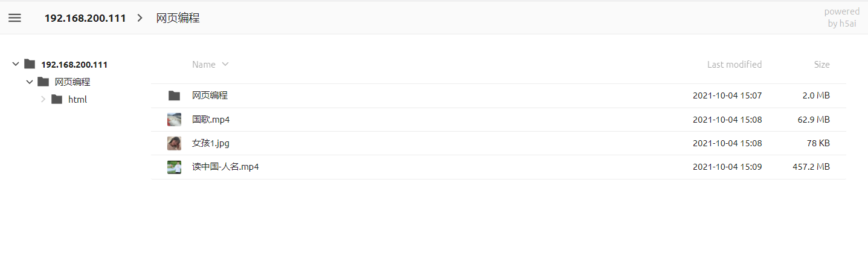
Task: Sort by Size column header
Action: pyautogui.click(x=821, y=65)
